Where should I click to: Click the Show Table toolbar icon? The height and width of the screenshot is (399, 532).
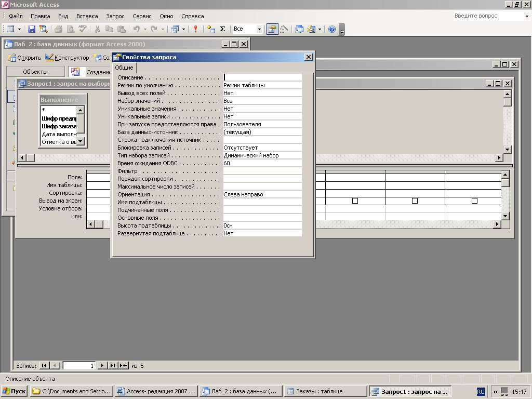point(211,29)
